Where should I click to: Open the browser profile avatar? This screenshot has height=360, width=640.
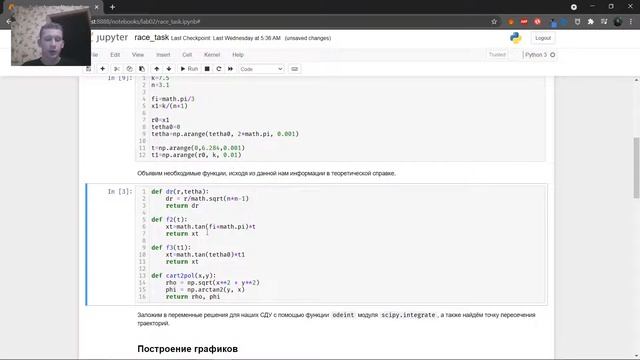(618, 22)
